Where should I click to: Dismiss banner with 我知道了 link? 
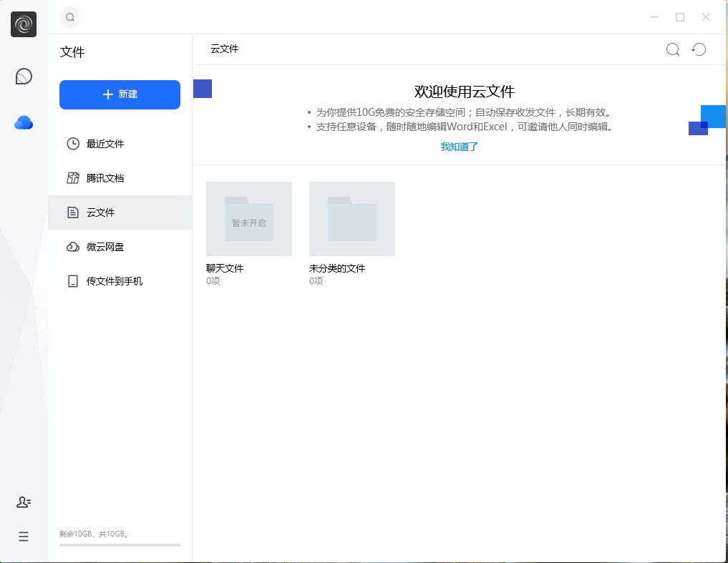click(459, 147)
